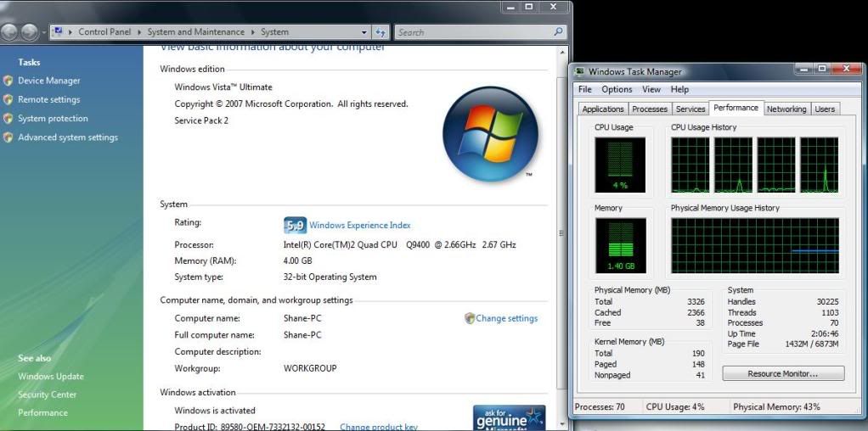Click the CPU Usage 4% meter
The width and height of the screenshot is (868, 431).
click(x=620, y=165)
